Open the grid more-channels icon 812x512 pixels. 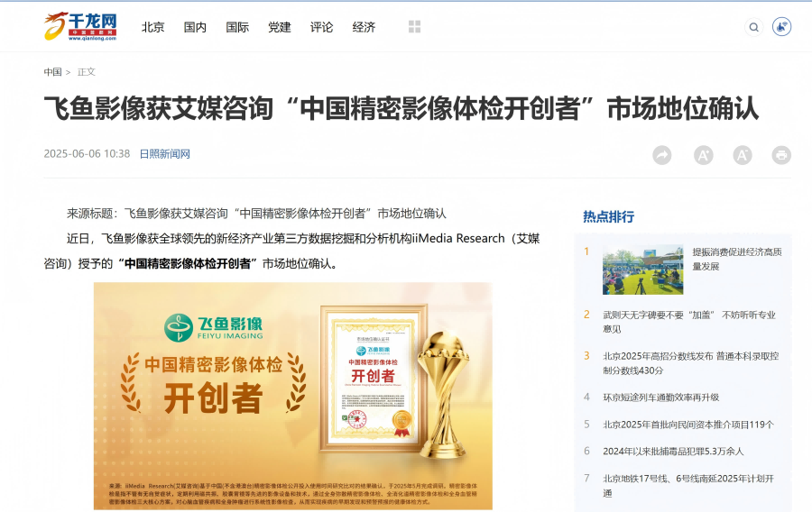[414, 26]
